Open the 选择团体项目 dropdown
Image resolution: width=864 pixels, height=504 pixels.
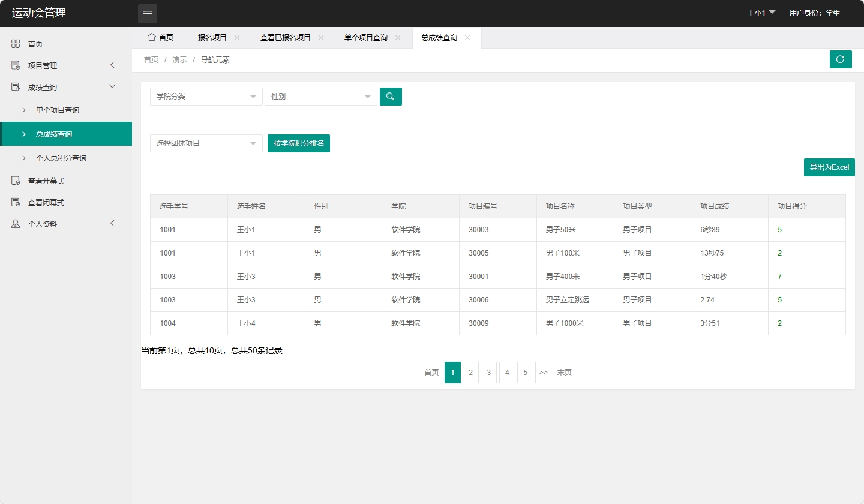(x=206, y=143)
